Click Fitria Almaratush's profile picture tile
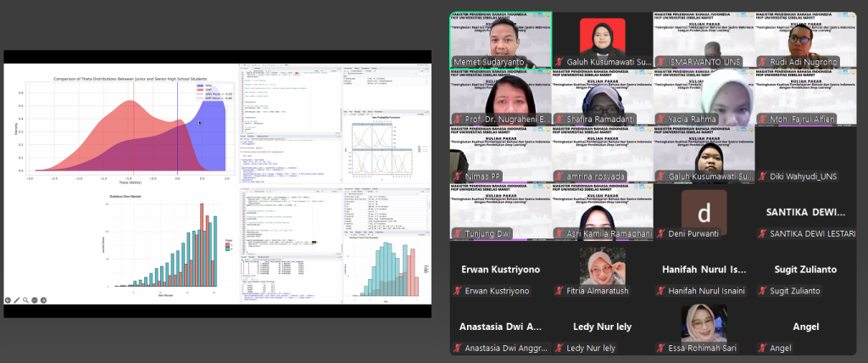 pyautogui.click(x=602, y=265)
